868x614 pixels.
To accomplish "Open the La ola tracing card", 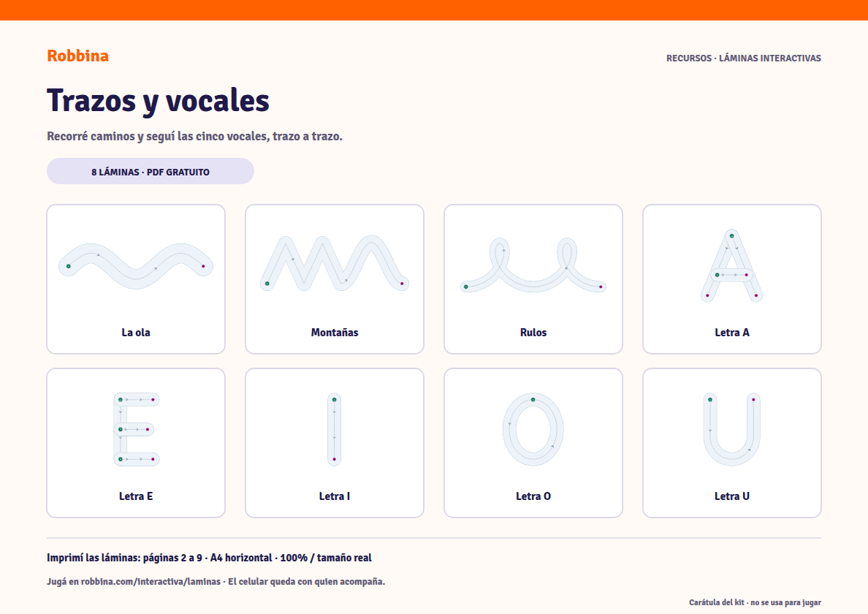I will click(x=136, y=279).
